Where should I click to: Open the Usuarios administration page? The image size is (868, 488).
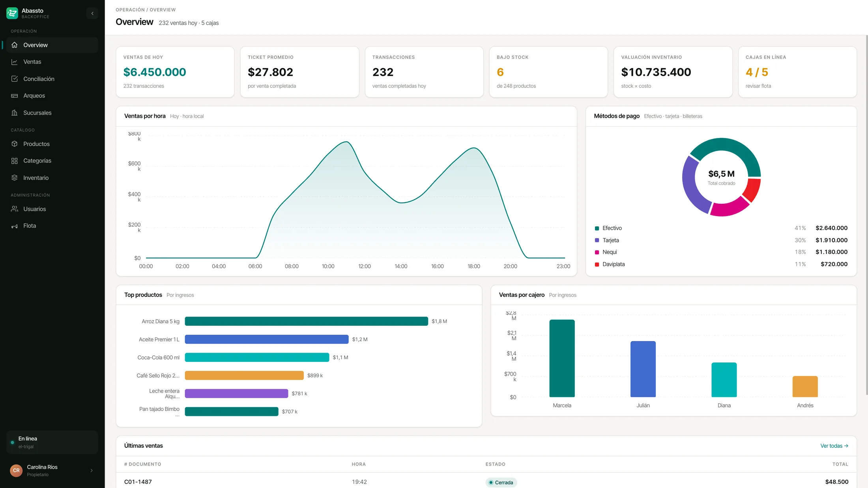(x=52, y=209)
